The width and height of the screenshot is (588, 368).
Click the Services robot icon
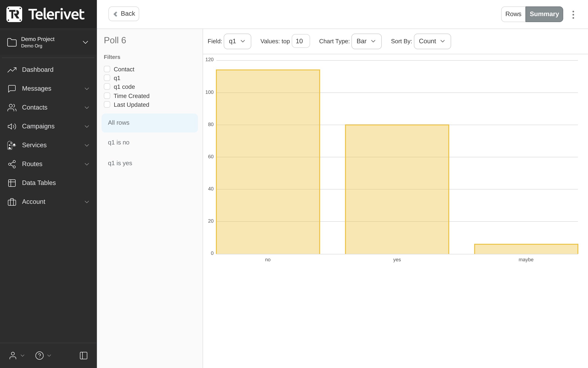(11, 145)
